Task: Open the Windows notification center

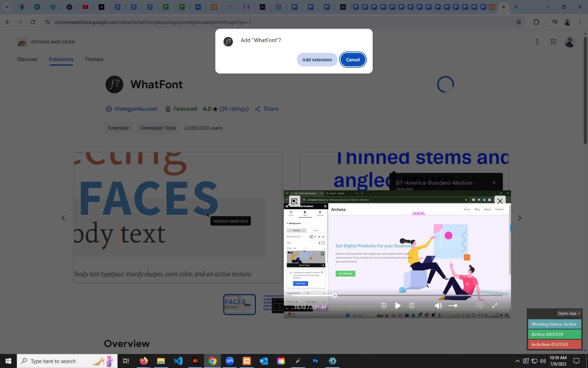Action: click(x=576, y=361)
